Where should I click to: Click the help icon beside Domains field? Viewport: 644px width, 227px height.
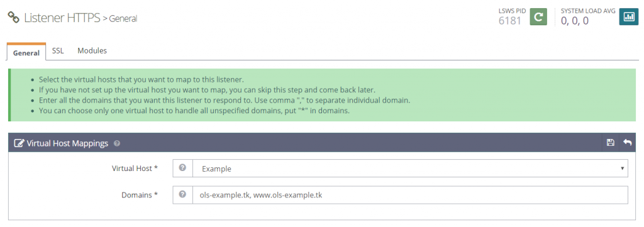[x=183, y=195]
